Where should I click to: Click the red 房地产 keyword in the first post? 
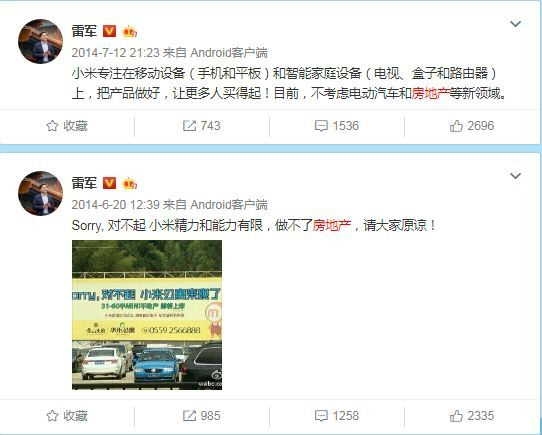click(x=430, y=93)
